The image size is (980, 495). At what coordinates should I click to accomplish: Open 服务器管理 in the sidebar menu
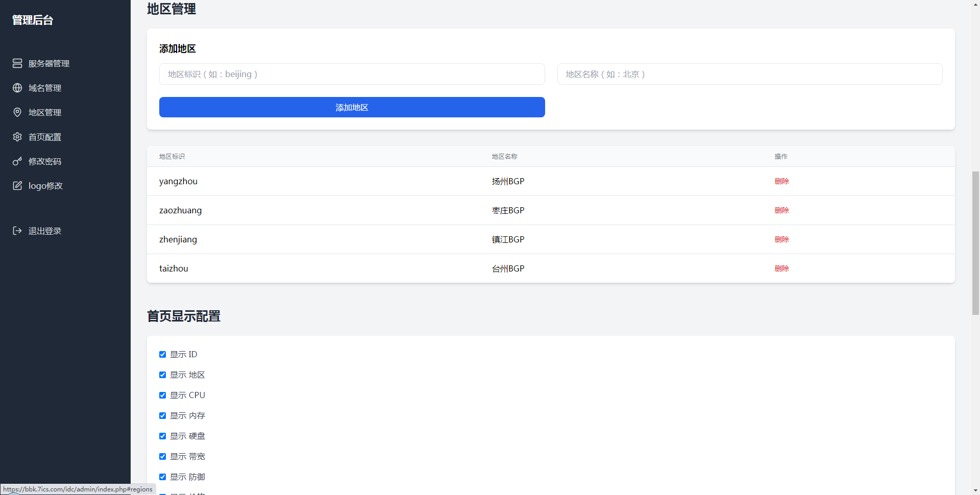(48, 63)
